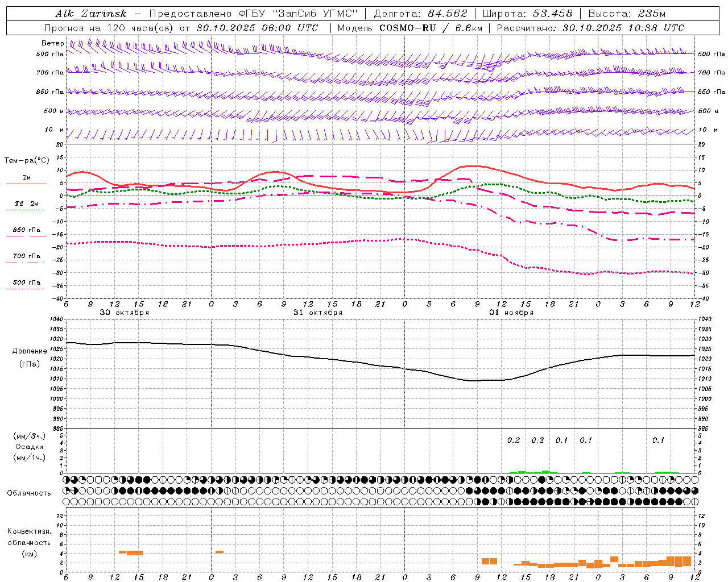Click the "Тем-ра(°C)" temperature panel label
Viewport: 728px width, 582px height.
point(27,161)
